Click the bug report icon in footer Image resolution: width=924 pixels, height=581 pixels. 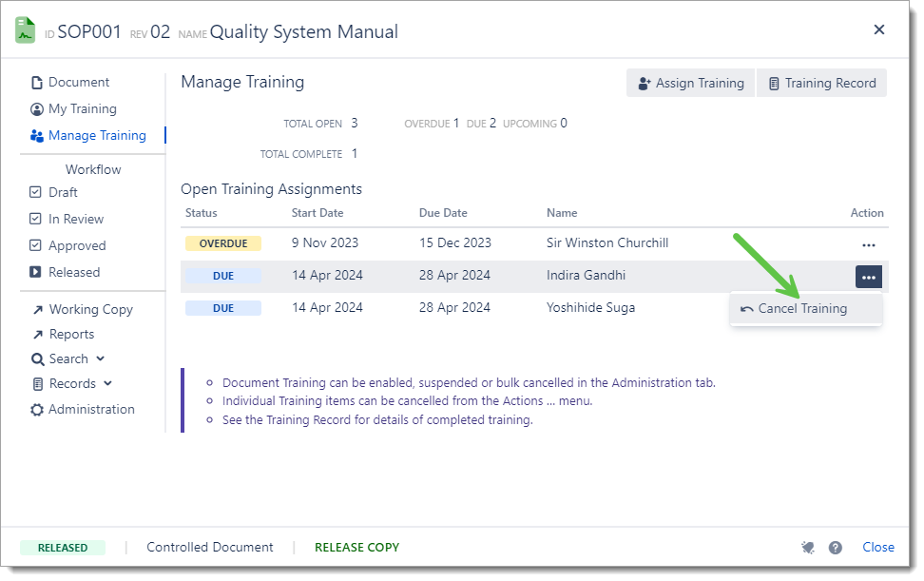[808, 548]
